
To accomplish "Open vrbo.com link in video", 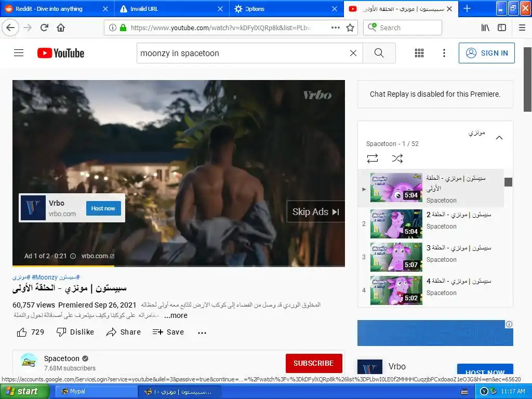I will (98, 256).
